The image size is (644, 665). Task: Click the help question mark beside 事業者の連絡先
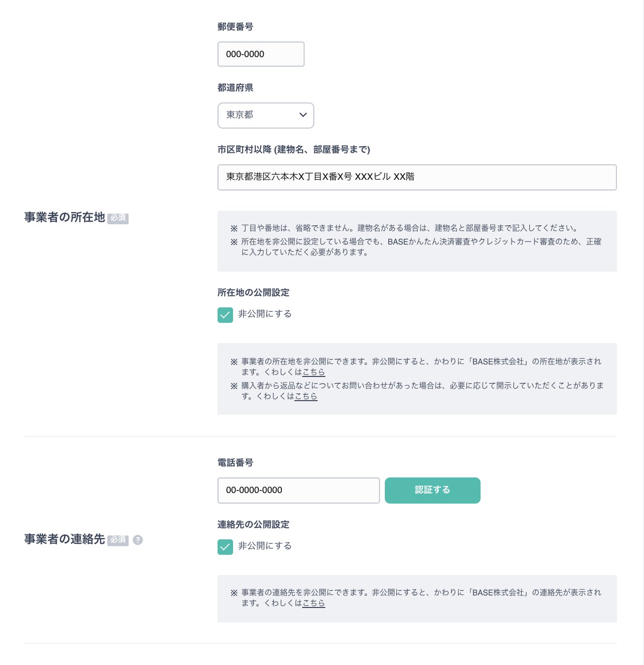point(138,540)
